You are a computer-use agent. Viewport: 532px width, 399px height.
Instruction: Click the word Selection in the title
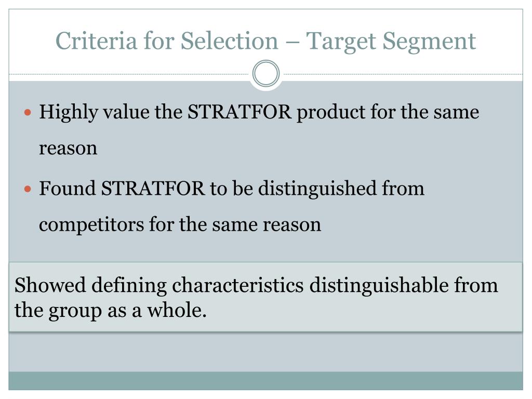229,41
